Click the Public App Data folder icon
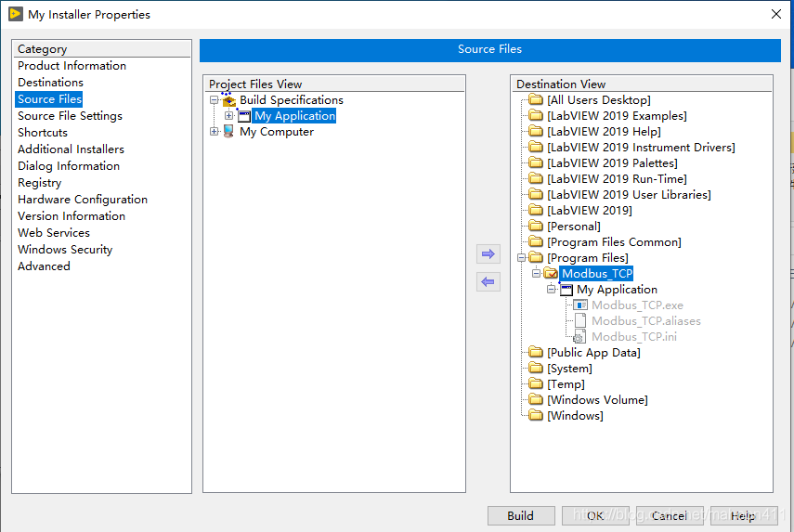Viewport: 794px width, 532px height. pos(536,352)
